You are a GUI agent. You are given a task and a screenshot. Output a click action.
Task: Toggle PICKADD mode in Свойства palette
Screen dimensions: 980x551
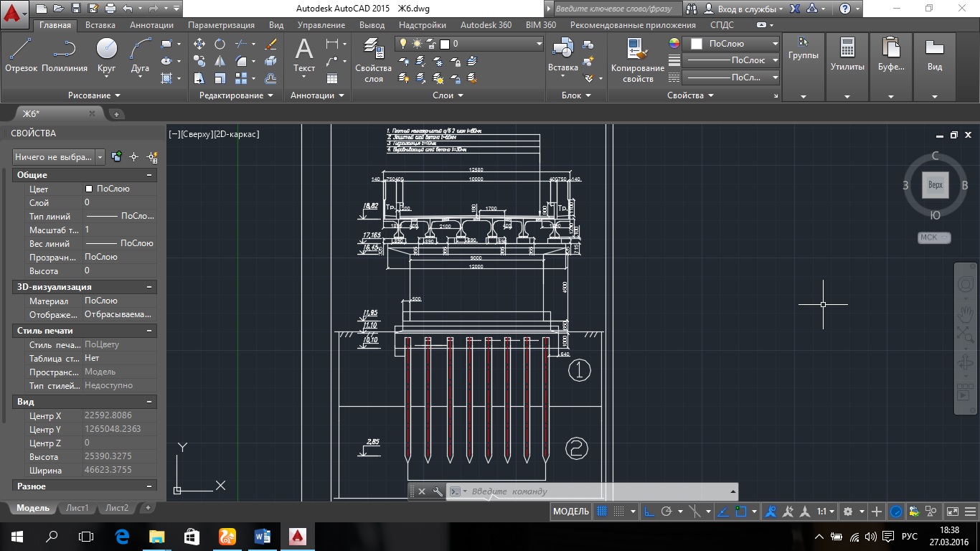[116, 156]
